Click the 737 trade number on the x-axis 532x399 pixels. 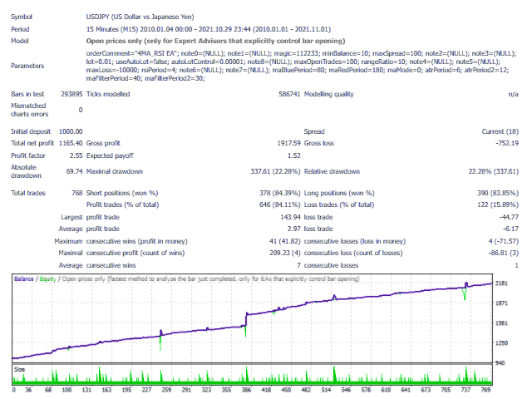465,390
